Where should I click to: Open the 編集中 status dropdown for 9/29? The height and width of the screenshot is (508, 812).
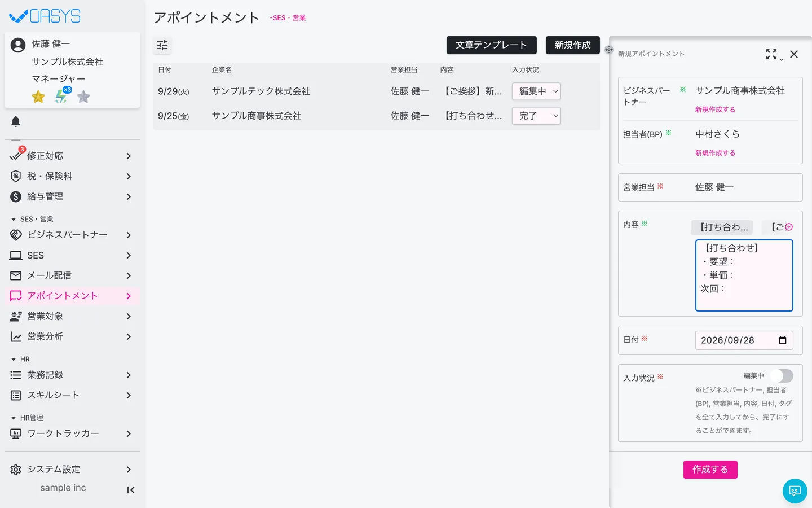point(536,91)
